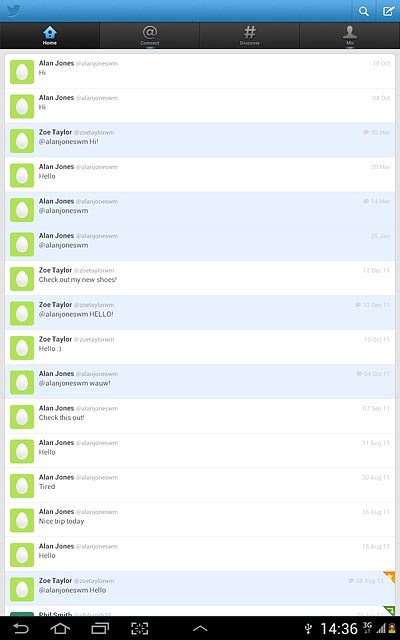400x640 pixels.
Task: Open Alan Jones' 'Tired' tweet
Action: (200, 485)
